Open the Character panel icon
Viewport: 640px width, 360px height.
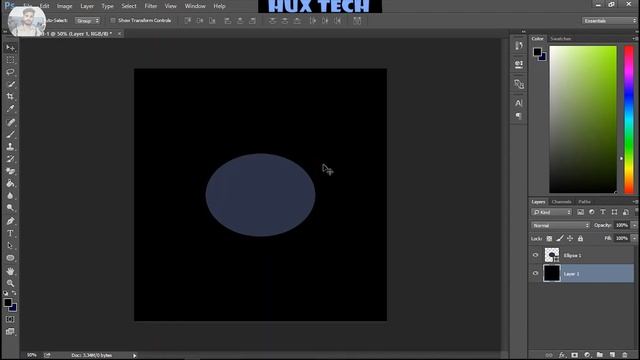coord(518,103)
